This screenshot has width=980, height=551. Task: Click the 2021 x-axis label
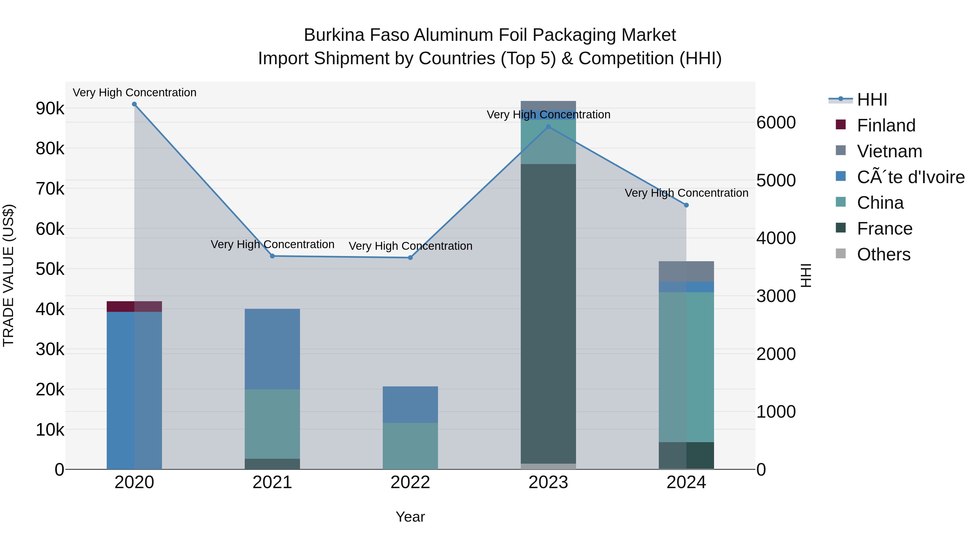tap(272, 482)
